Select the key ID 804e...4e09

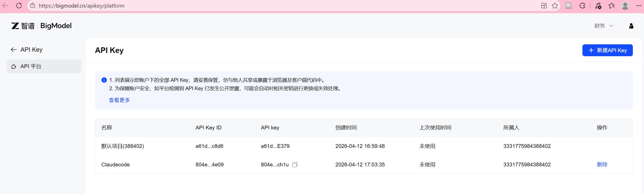[210, 165]
